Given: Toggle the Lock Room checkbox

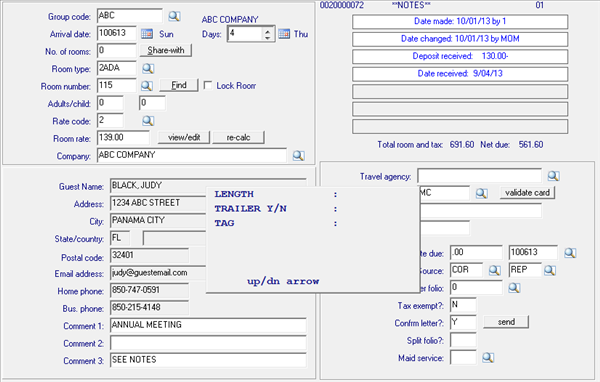Looking at the screenshot, I should coord(208,85).
